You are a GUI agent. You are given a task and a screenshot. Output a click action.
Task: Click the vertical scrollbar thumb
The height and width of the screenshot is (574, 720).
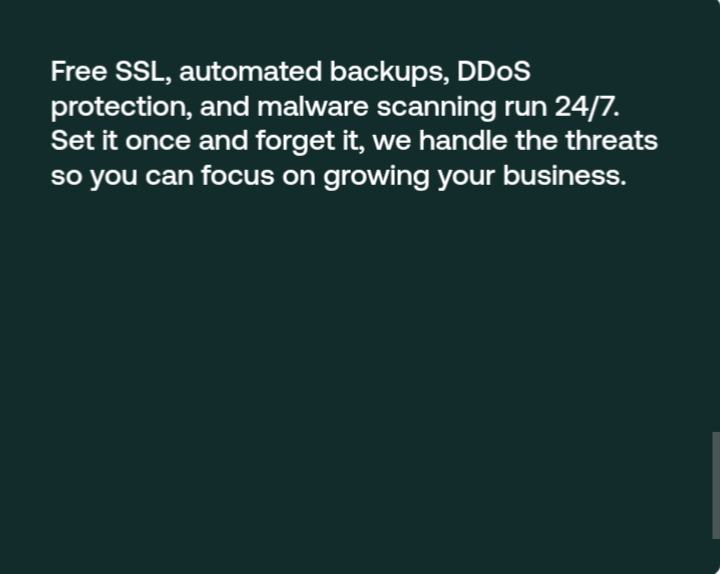click(x=715, y=485)
